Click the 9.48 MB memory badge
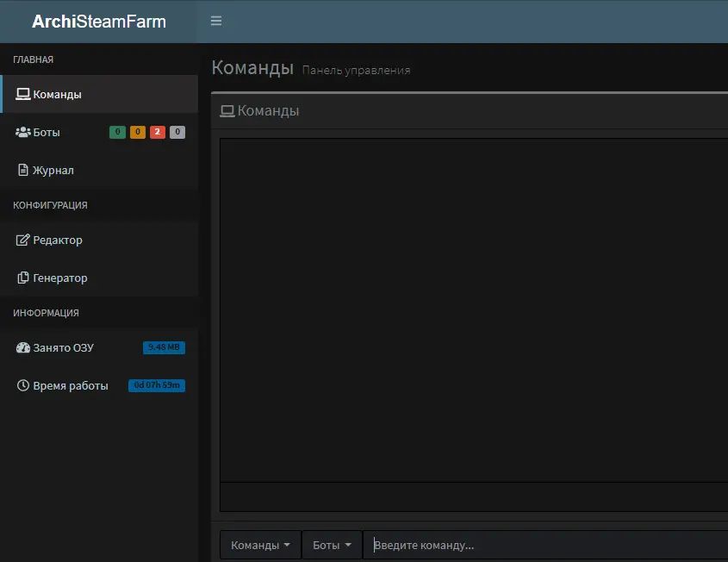 (164, 347)
